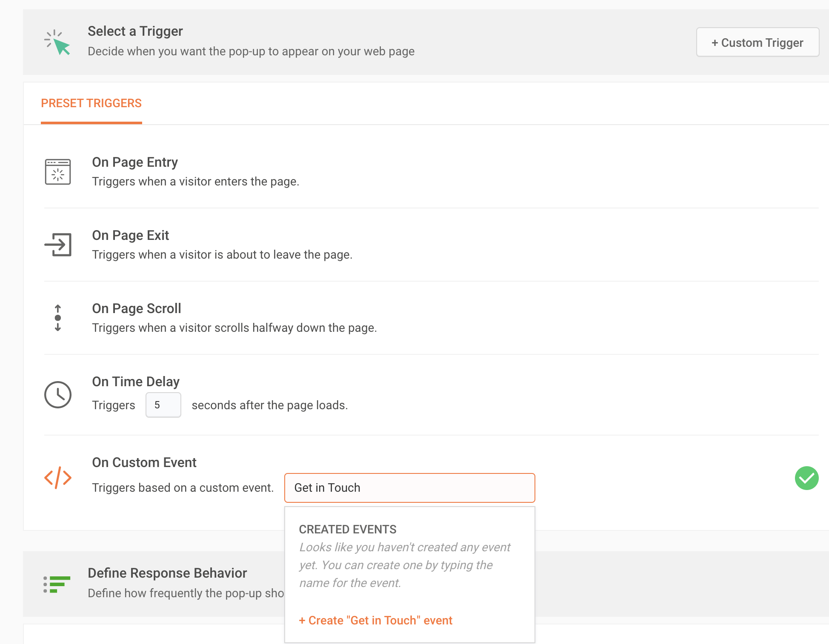Select the On Page Exit trigger title
The image size is (829, 644).
[x=130, y=235]
